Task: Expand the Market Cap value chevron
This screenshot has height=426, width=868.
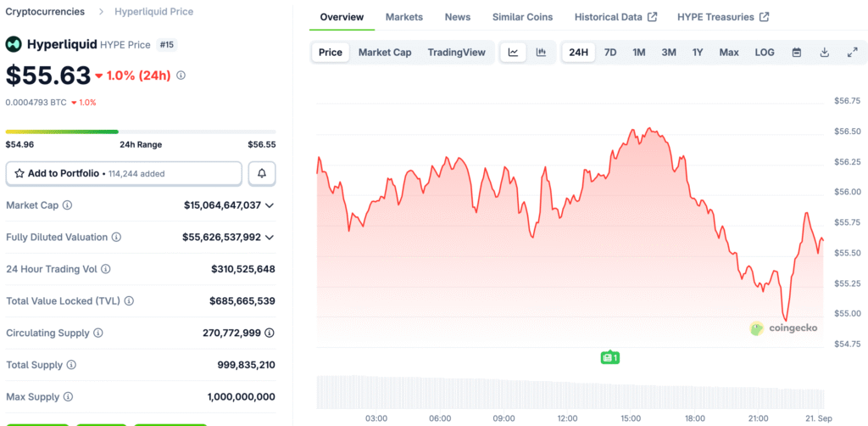Action: (x=270, y=205)
